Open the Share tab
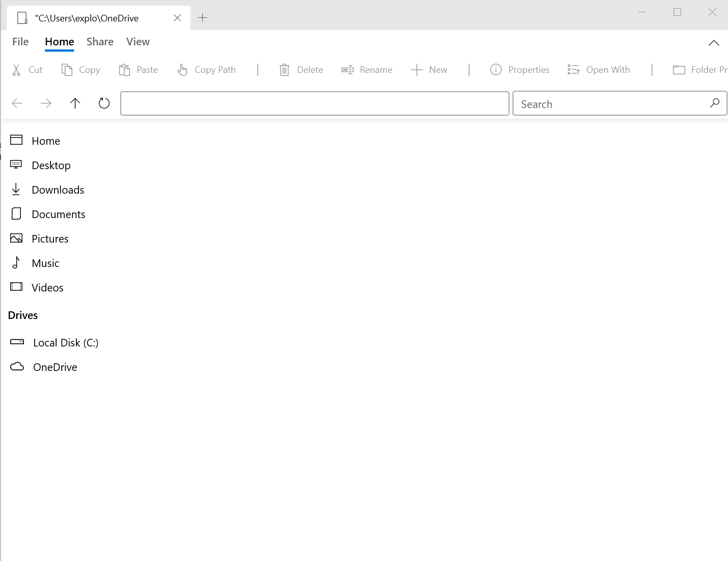This screenshot has height=561, width=728. [x=99, y=41]
